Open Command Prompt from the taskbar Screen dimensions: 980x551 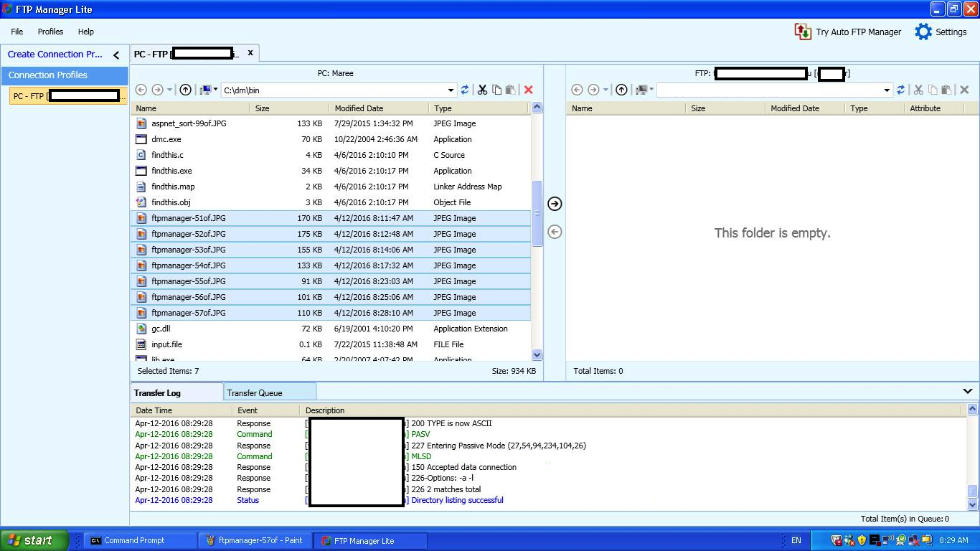(134, 540)
